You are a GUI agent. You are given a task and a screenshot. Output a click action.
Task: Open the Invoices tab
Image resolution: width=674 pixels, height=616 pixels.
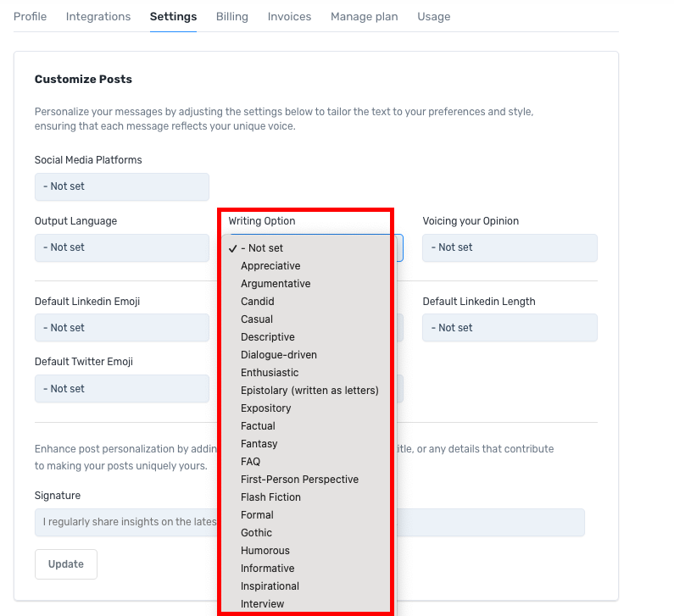point(289,16)
